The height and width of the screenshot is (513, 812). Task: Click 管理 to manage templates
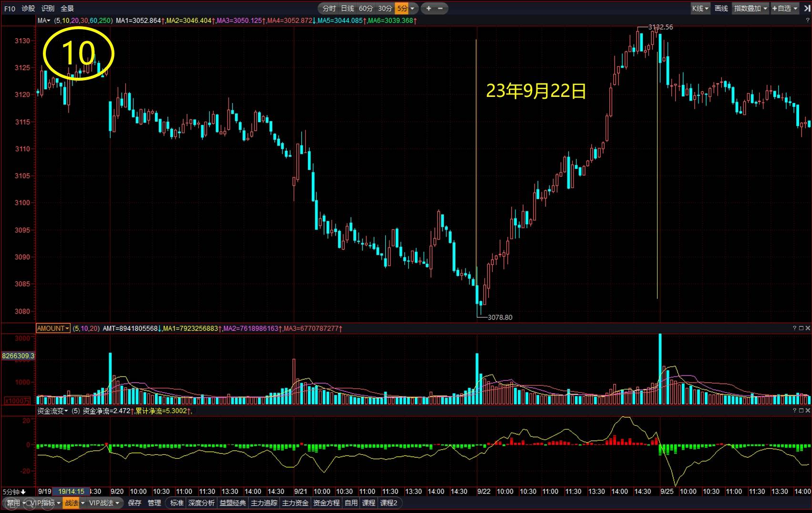pyautogui.click(x=154, y=503)
